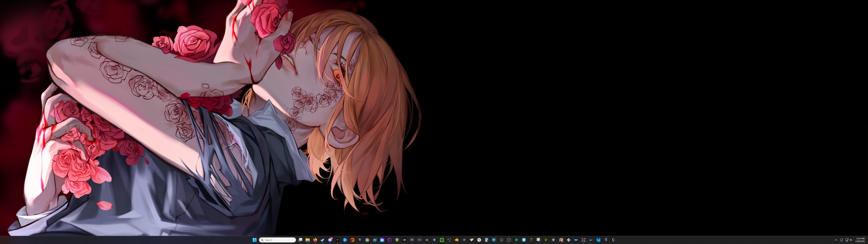Open the clock and date panel
868x244 pixels.
tap(860, 240)
